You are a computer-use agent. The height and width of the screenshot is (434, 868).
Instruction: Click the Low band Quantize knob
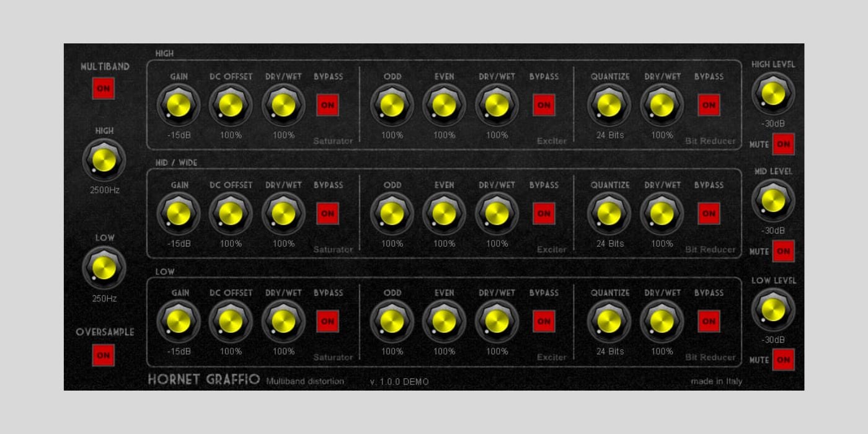[609, 322]
